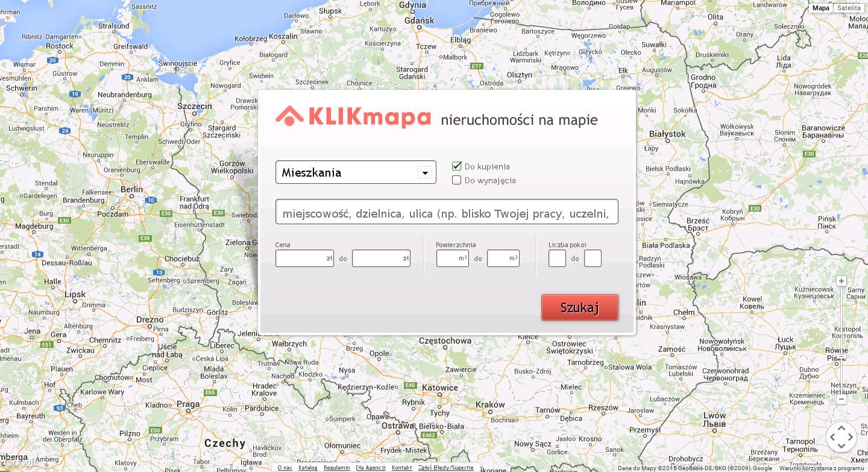Open 'Warunki korzystania z programu' map terms

(822, 468)
